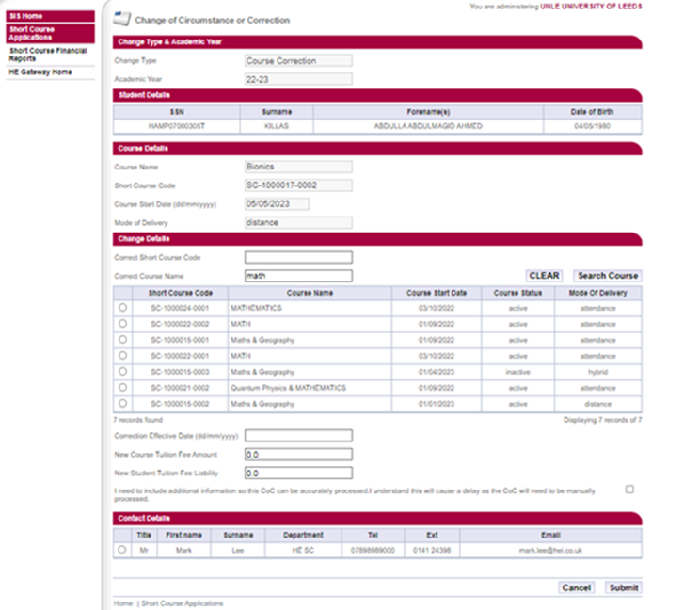Click the Search Course button

pyautogui.click(x=607, y=276)
